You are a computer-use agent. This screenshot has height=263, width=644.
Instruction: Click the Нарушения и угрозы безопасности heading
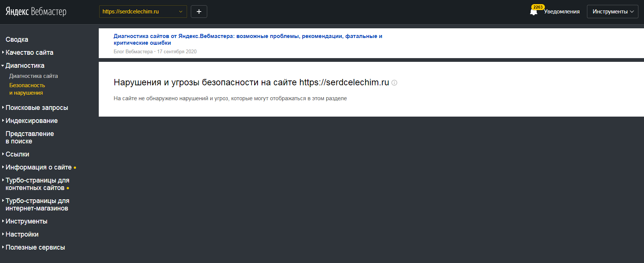(251, 82)
